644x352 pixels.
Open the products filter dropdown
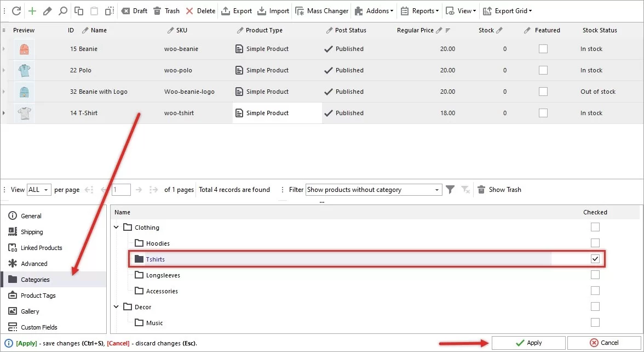click(373, 189)
